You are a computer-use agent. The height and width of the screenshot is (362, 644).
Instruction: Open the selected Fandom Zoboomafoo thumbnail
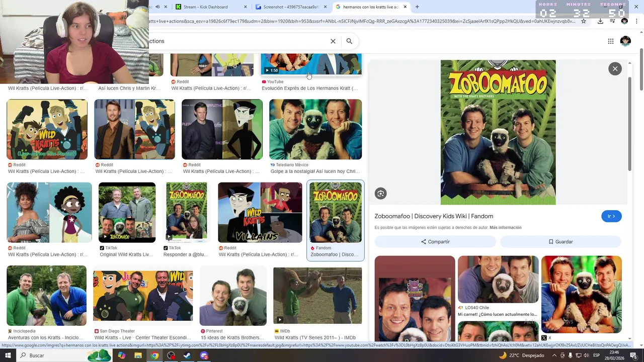tap(336, 212)
